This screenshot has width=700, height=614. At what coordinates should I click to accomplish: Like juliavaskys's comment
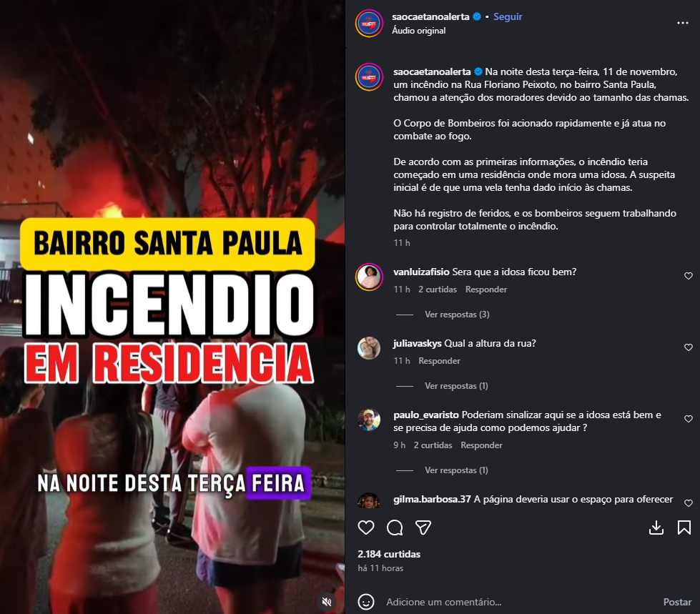(x=689, y=347)
